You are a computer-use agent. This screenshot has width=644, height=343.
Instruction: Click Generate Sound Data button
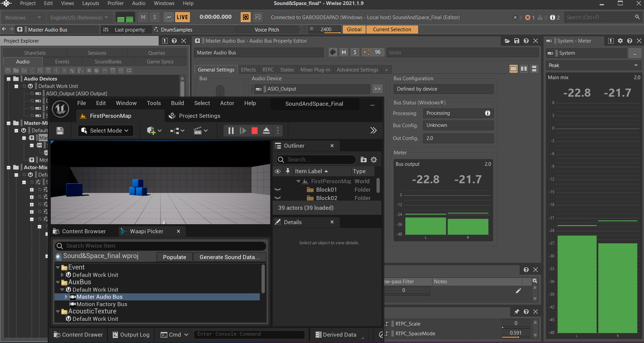click(x=229, y=257)
